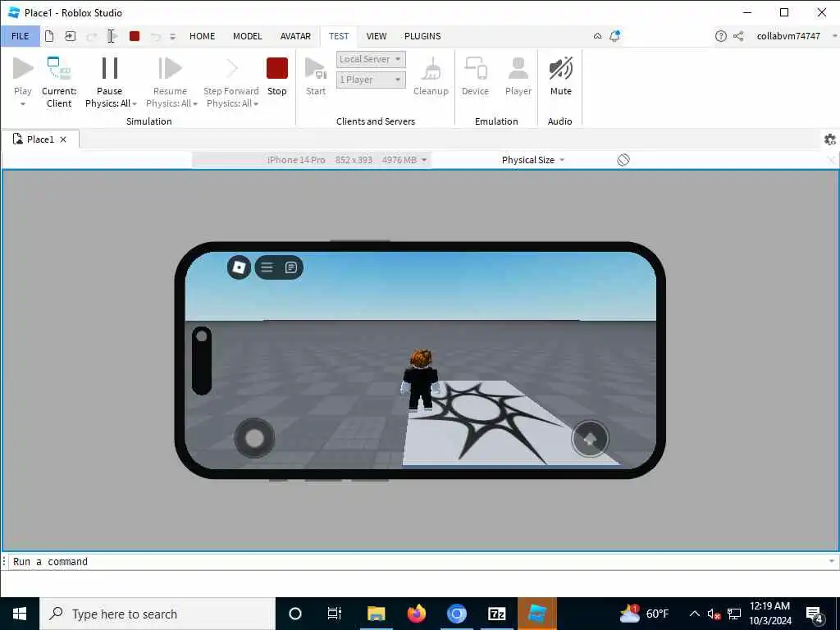
Task: Expand the Play button options arrow
Action: [23, 104]
